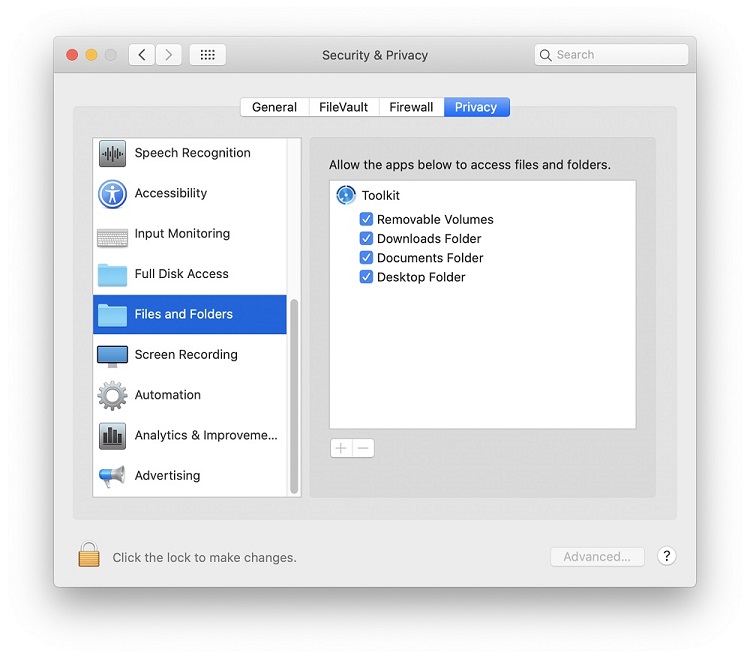750x658 pixels.
Task: Click the Files and Folders folder icon
Action: pyautogui.click(x=112, y=315)
